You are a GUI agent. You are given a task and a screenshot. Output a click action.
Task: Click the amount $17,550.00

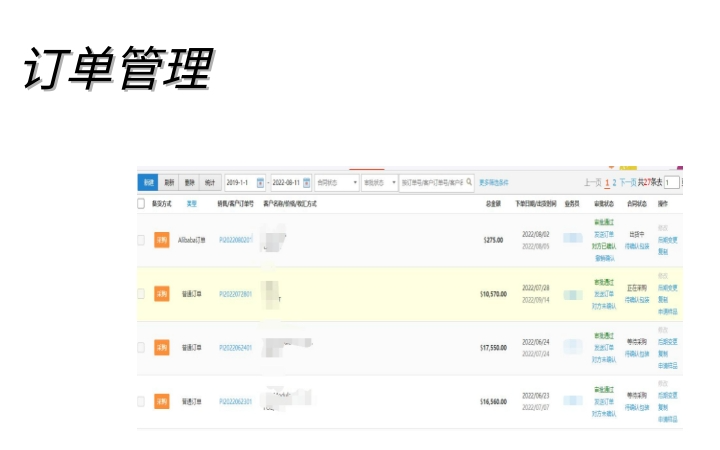pos(493,348)
